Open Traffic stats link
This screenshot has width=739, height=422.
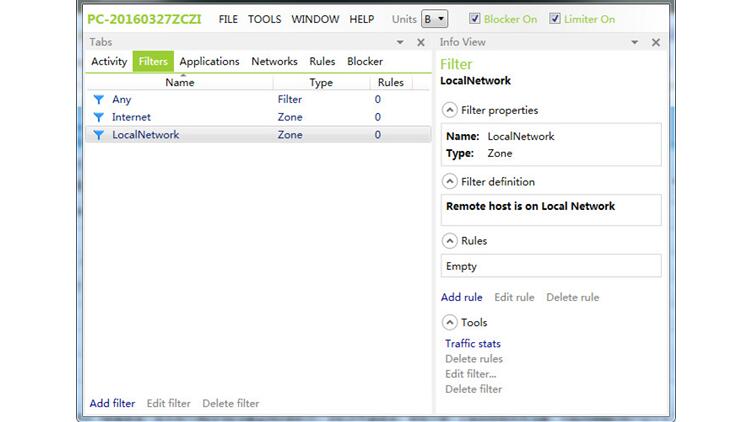click(473, 344)
